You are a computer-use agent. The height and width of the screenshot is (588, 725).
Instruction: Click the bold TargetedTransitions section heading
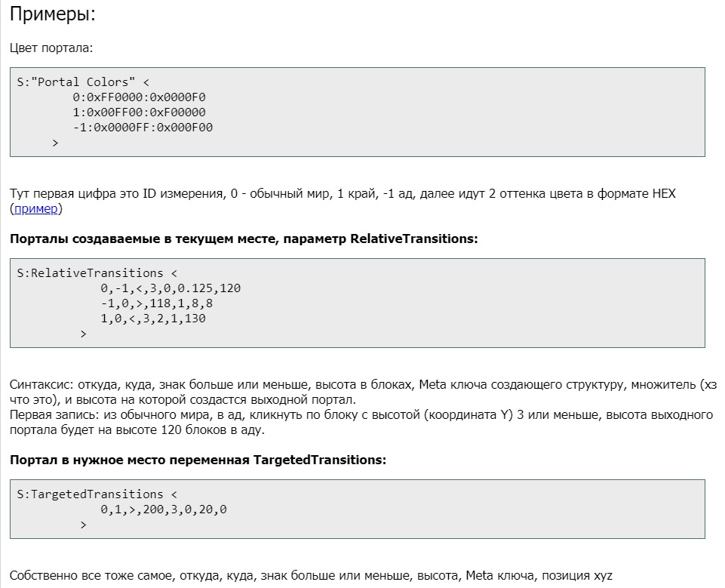click(198, 460)
